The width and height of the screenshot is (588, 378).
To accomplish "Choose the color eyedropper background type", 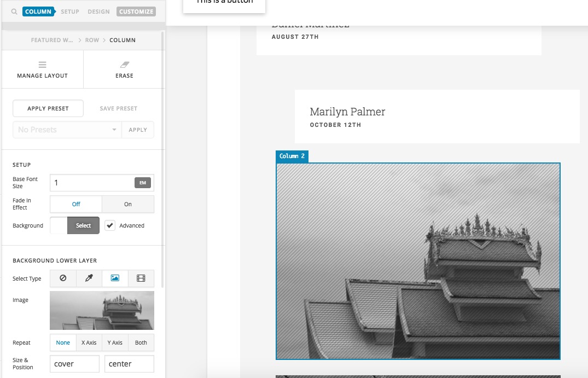I will [x=89, y=278].
